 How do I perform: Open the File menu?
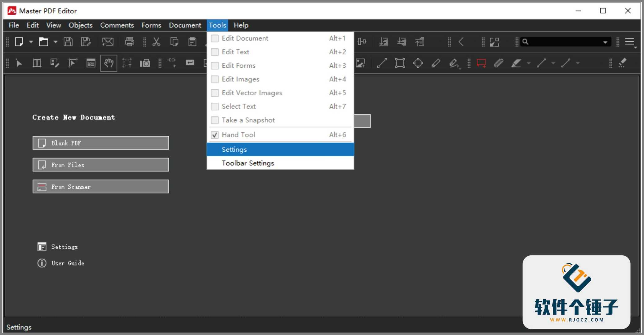tap(14, 25)
